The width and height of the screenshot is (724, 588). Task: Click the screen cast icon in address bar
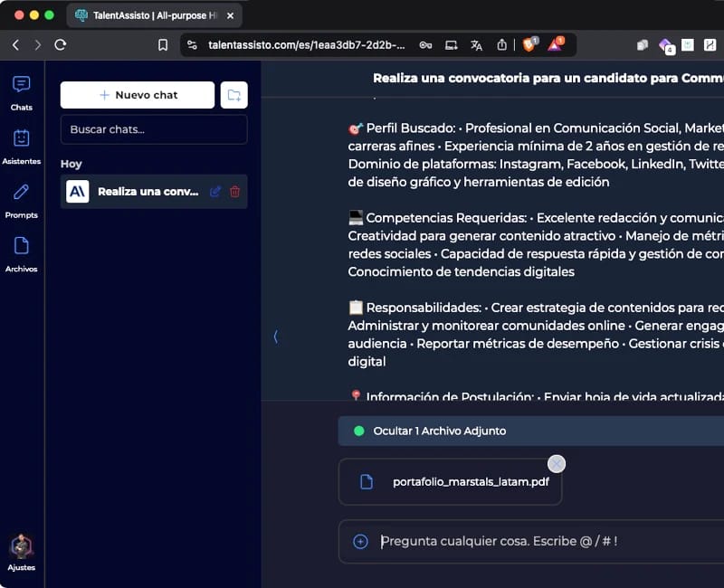451,44
